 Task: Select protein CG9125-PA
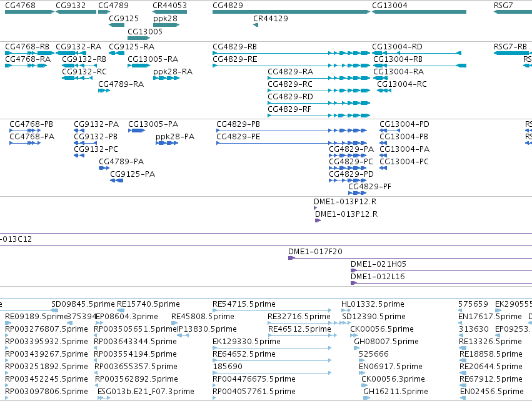(x=133, y=174)
